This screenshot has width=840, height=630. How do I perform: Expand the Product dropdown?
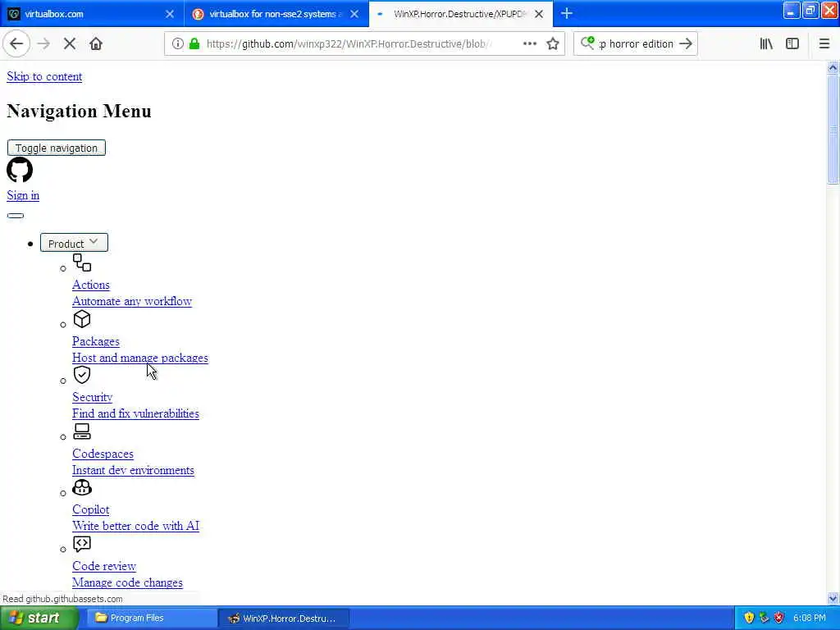tap(74, 243)
